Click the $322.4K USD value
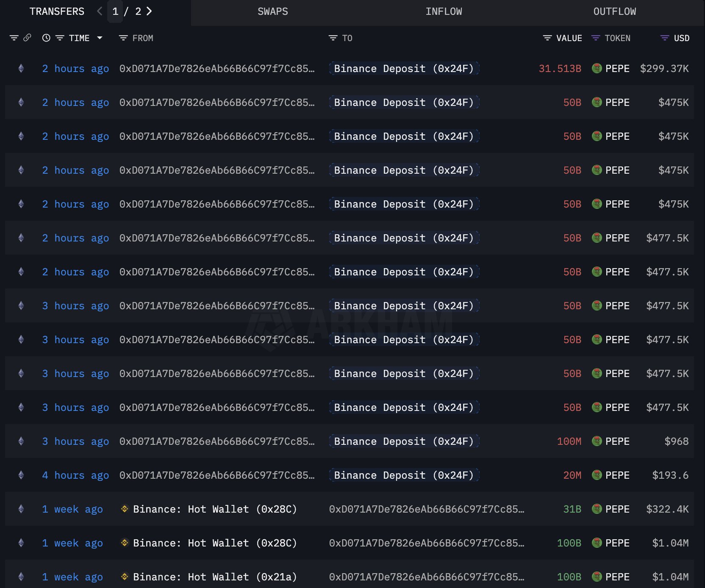 click(667, 509)
